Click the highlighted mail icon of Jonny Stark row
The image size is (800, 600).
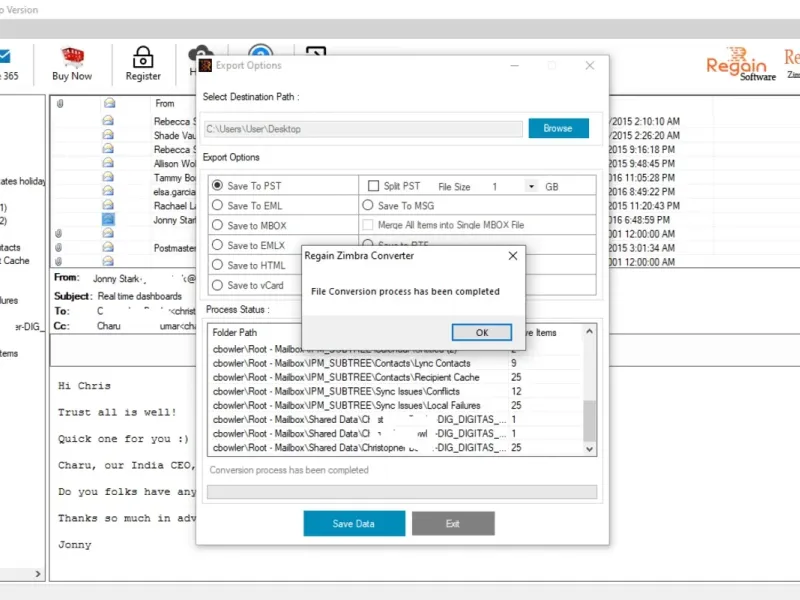(x=108, y=219)
